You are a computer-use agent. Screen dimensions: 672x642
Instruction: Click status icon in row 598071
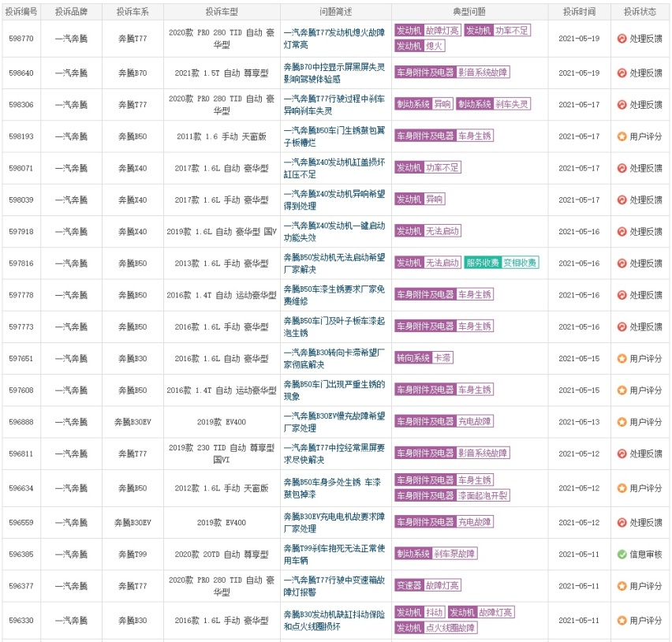(622, 168)
